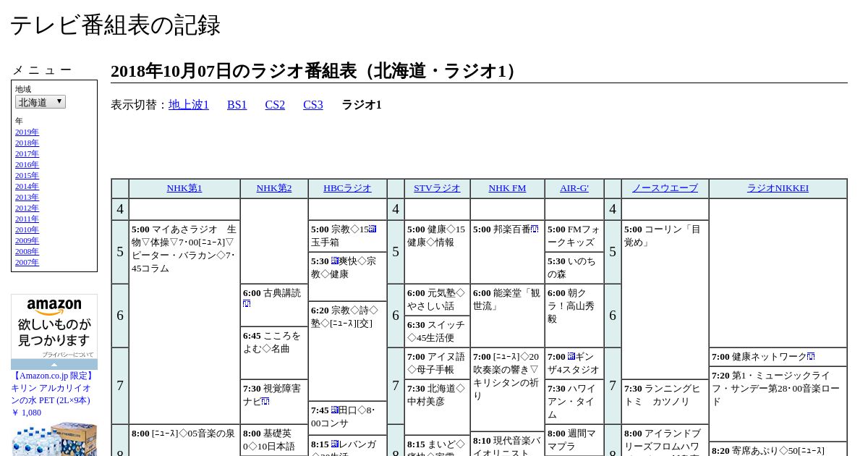Click the 7:00 アイヌ語◇母子手帳 cell

tap(437, 363)
